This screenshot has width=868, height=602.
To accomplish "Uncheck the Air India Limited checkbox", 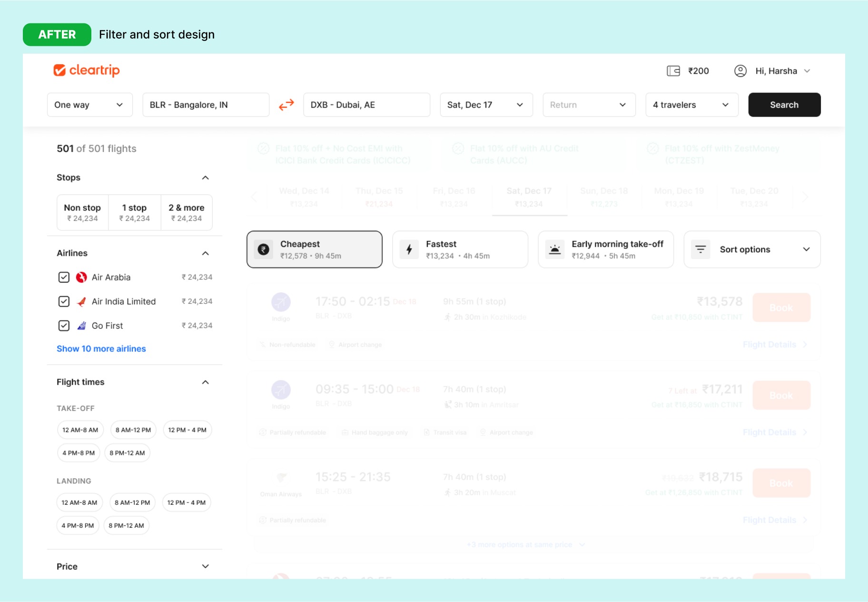I will [64, 301].
